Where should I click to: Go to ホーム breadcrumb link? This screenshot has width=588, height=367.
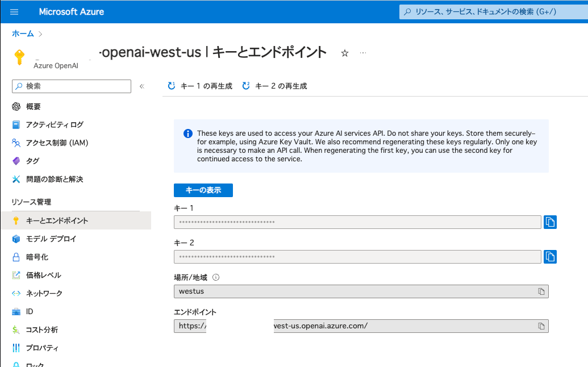click(x=23, y=34)
